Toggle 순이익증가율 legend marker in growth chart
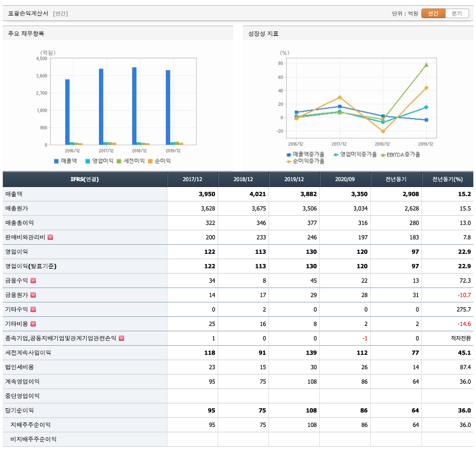Viewport: 476px width, 451px height. point(289,161)
